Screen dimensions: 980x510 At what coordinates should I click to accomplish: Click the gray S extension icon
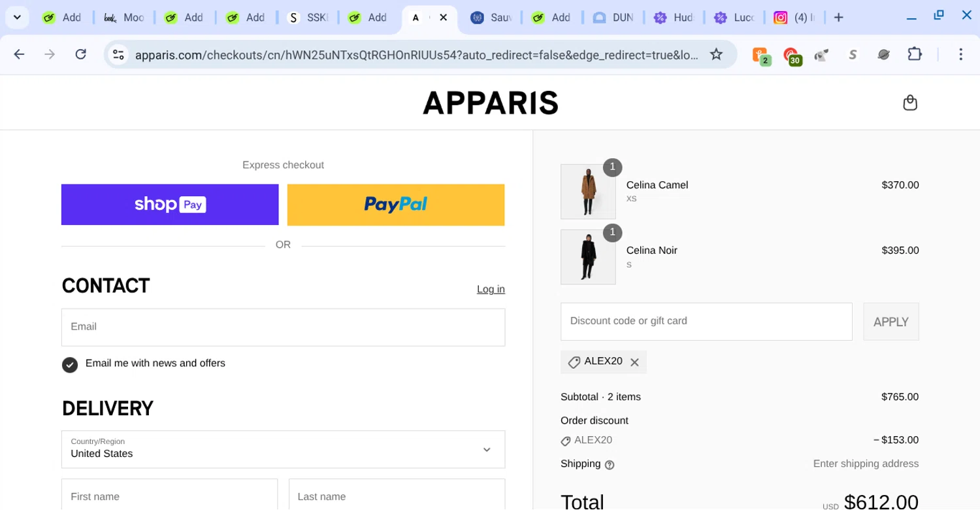(x=853, y=55)
